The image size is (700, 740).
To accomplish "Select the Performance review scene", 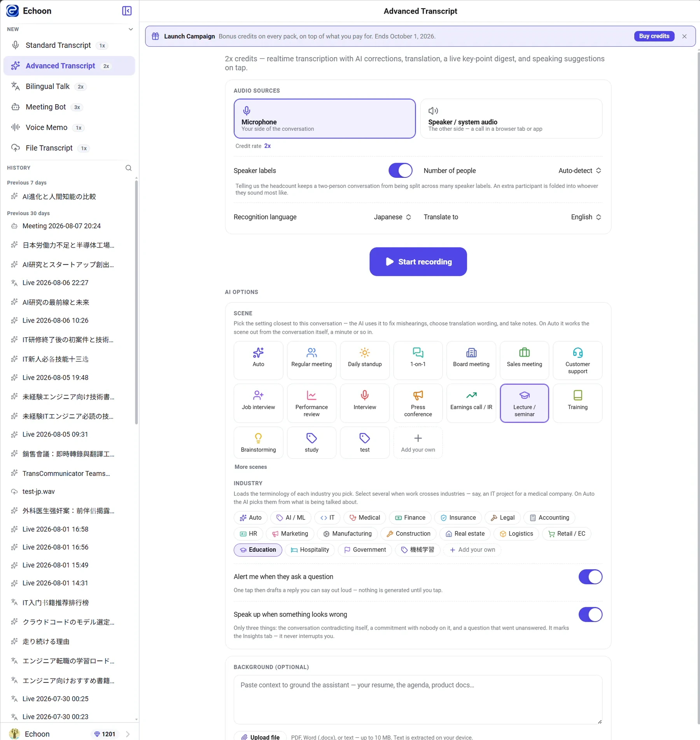I will (x=311, y=403).
